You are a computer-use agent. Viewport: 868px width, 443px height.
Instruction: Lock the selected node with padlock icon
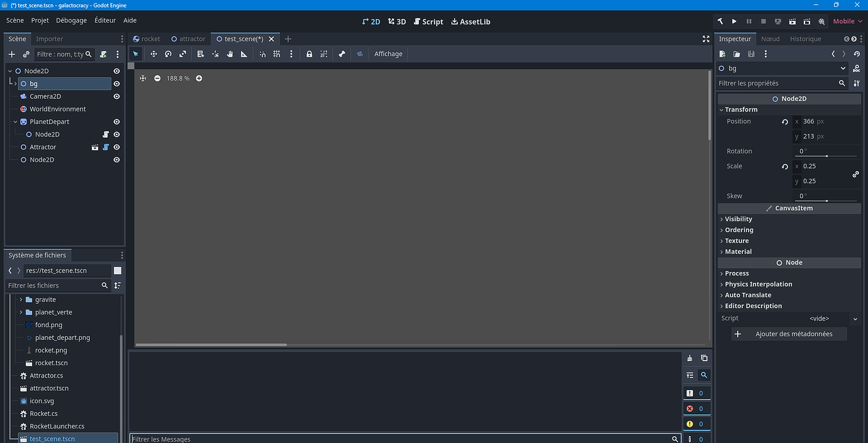309,54
